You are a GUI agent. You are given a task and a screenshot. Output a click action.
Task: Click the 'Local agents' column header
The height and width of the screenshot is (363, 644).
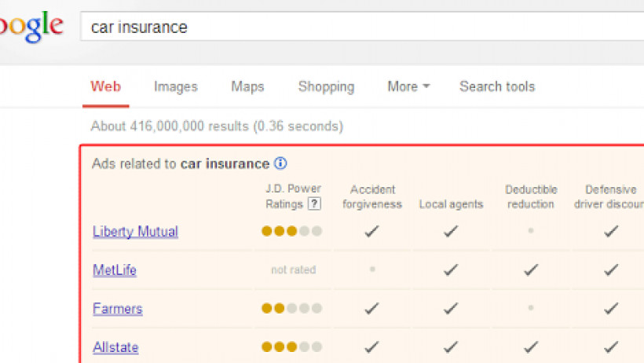coord(451,204)
